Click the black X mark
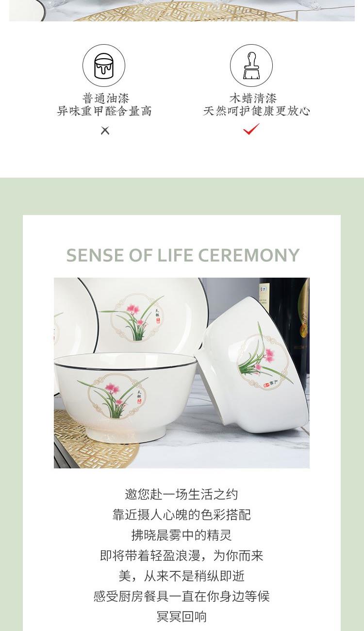Image resolution: width=364 pixels, height=631 pixels. [105, 131]
